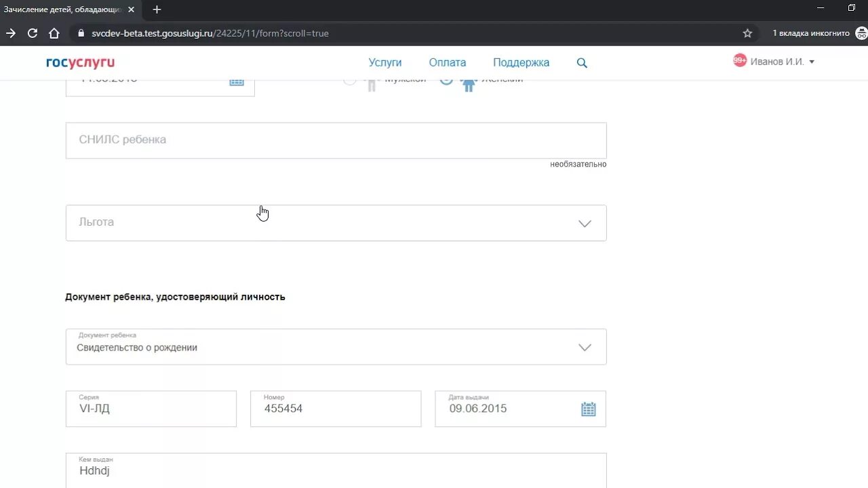Image resolution: width=868 pixels, height=488 pixels.
Task: Close the current browser tab
Action: coord(132,9)
